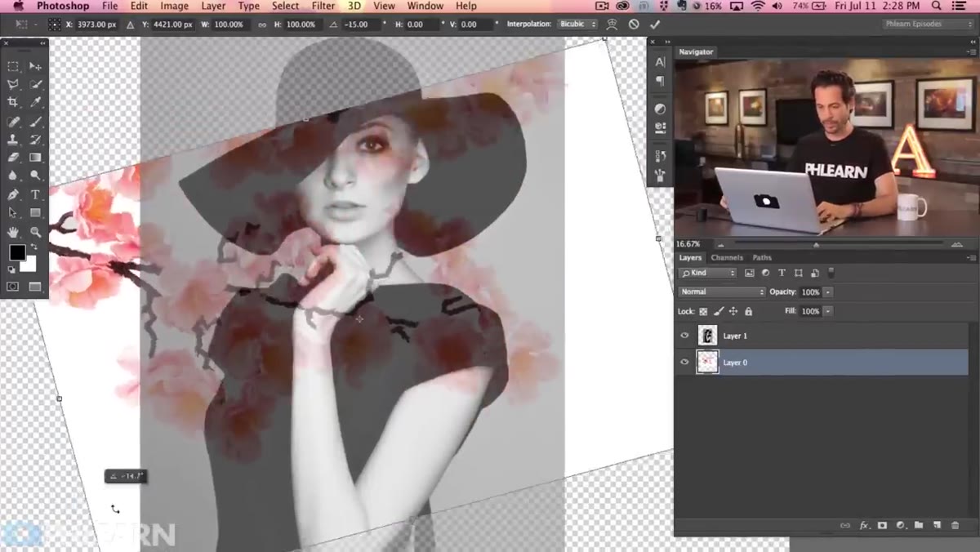The height and width of the screenshot is (552, 980).
Task: Hide Layer 0 using eye icon
Action: tap(684, 362)
